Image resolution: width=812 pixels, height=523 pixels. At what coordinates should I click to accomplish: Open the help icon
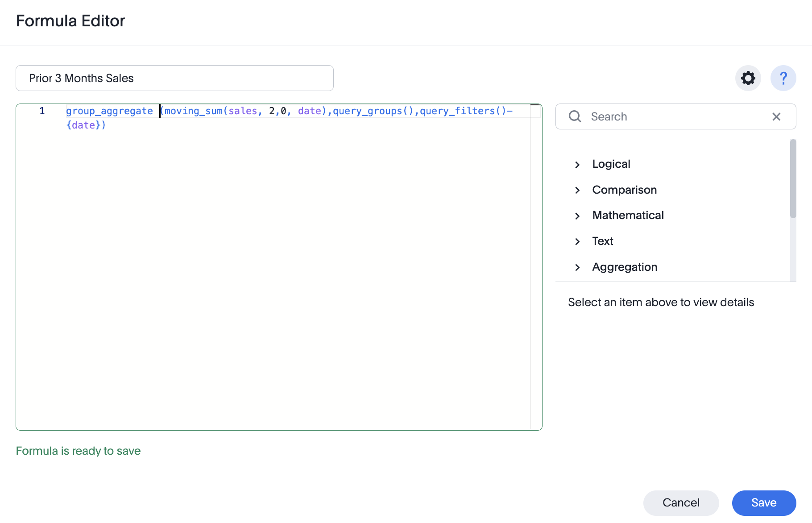[783, 78]
